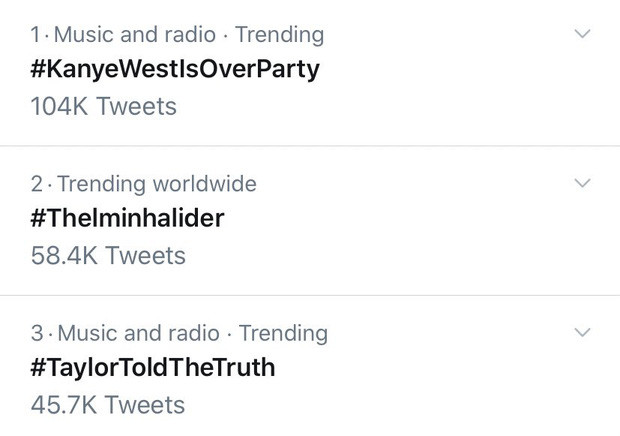Tap the rank number 2
The image size is (620, 436).
click(38, 184)
